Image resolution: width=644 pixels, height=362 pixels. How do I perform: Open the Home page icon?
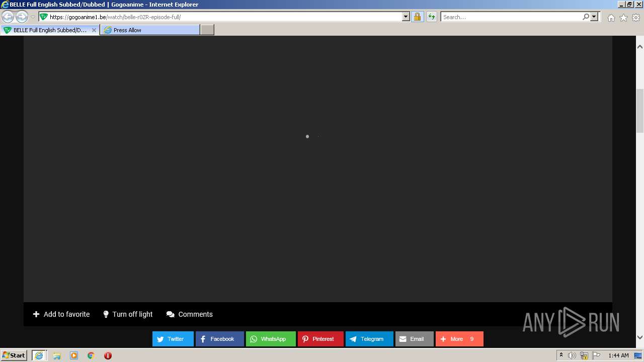tap(611, 18)
